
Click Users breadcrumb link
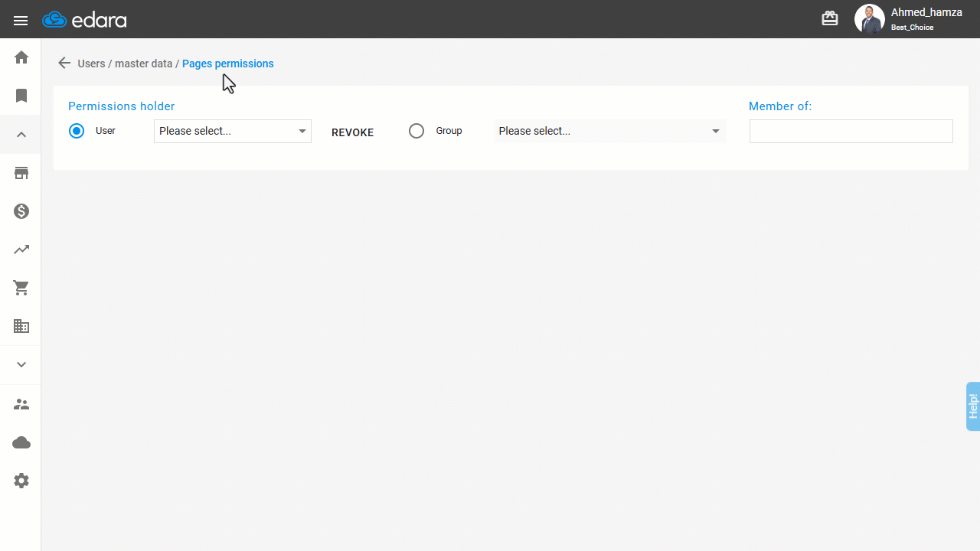tap(91, 64)
